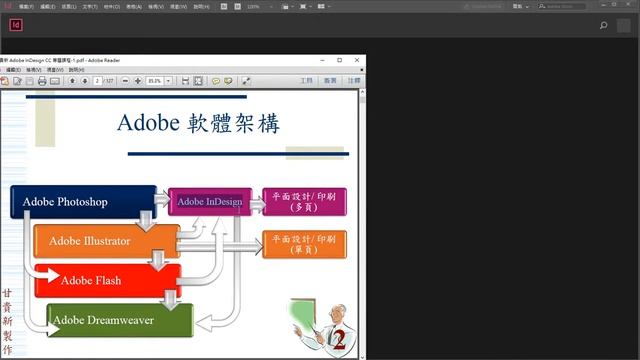
Task: Open the 檢視(V) menu in InDesign
Action: pos(156,7)
